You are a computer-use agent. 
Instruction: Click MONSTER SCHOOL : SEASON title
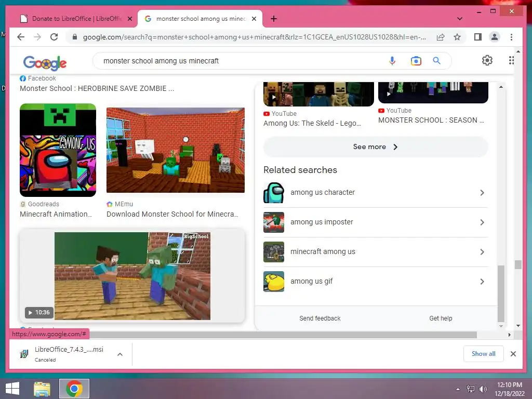pos(431,120)
